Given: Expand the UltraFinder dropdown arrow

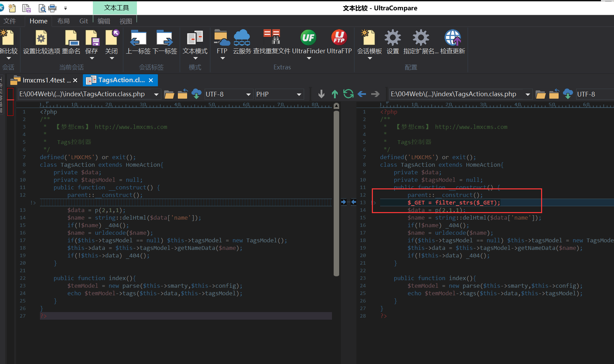Looking at the screenshot, I should click(309, 58).
